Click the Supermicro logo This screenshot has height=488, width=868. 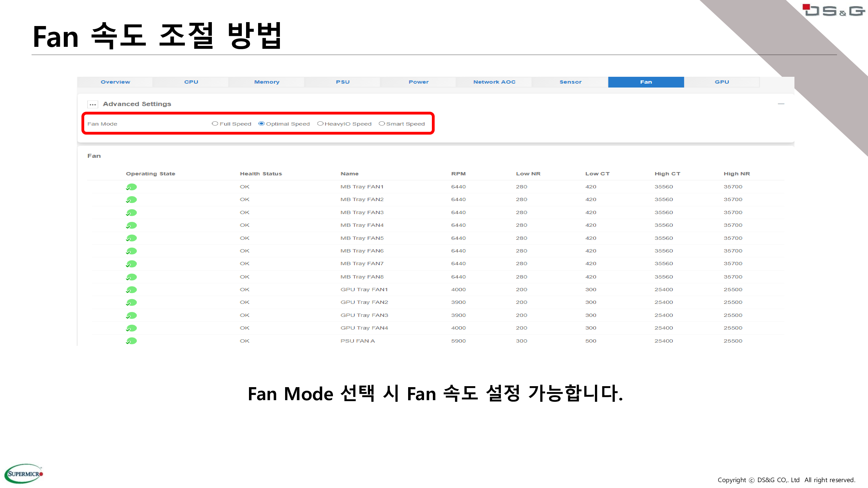tap(23, 473)
